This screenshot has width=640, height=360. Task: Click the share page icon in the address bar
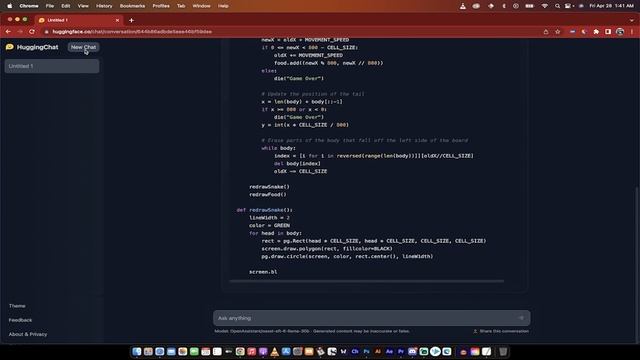[546, 31]
